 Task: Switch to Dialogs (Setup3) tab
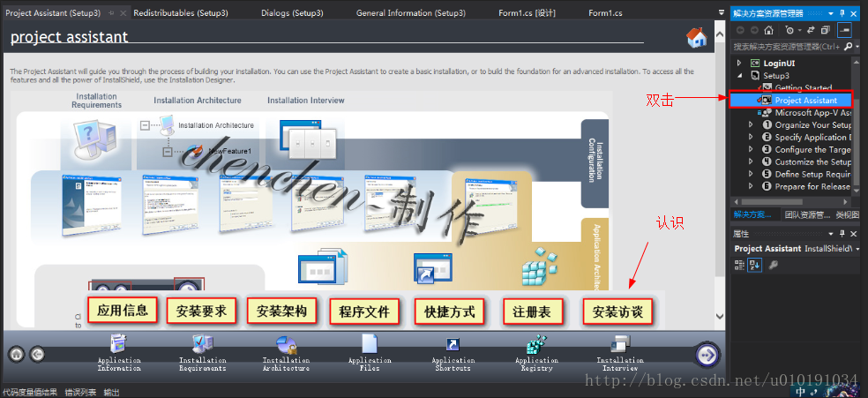[292, 12]
